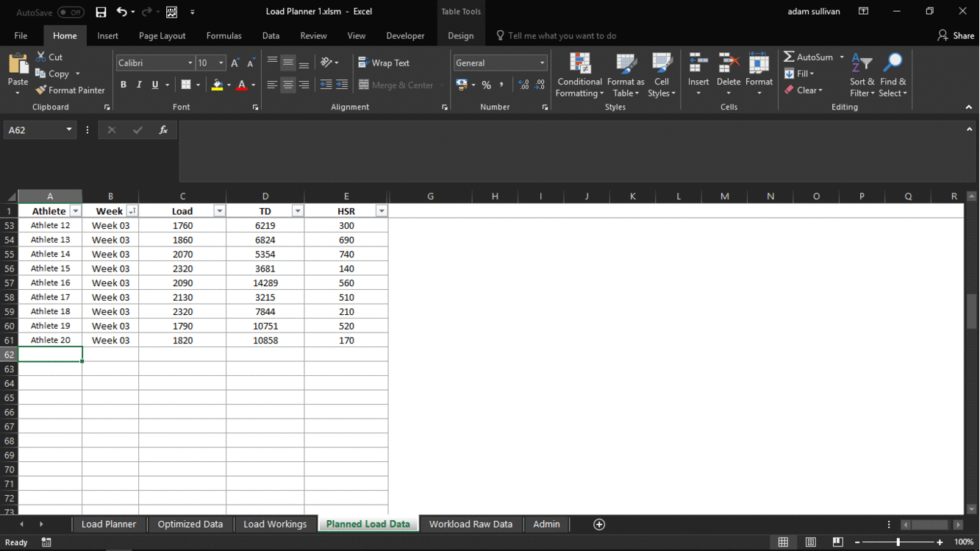Toggle Wrap Text for the cell
The height and width of the screenshot is (551, 980).
click(x=383, y=63)
